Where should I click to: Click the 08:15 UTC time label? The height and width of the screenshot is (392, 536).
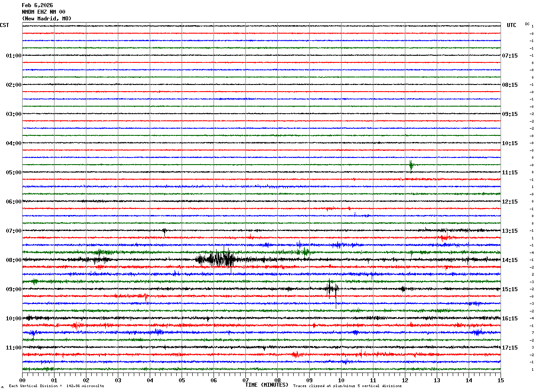(x=510, y=85)
